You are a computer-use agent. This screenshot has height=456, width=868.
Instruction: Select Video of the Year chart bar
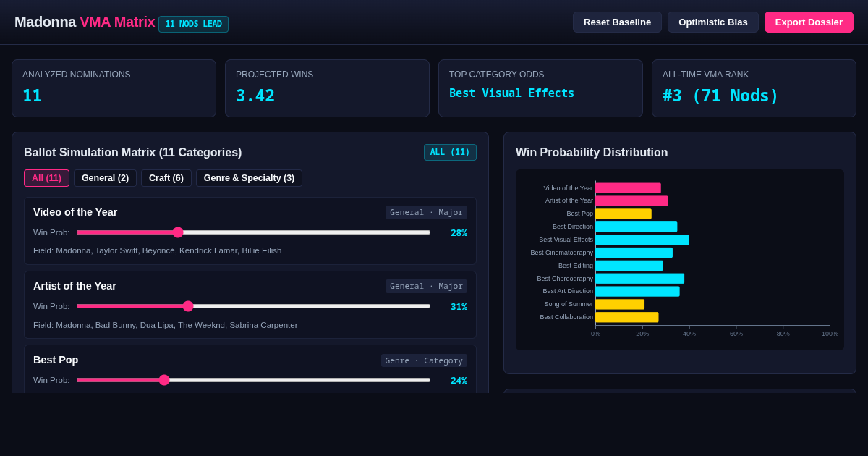(628, 188)
